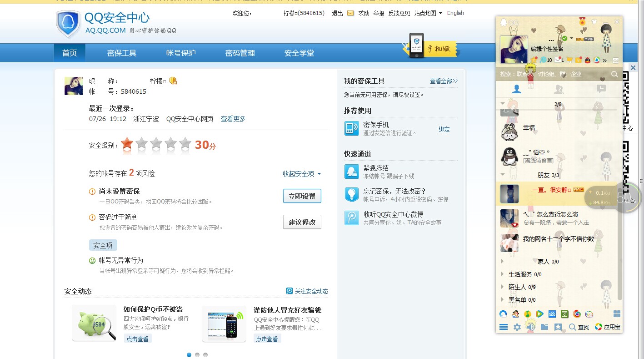The width and height of the screenshot is (644, 359).
Task: Open Tencent Weibo icon showing 10
Action: click(x=545, y=60)
